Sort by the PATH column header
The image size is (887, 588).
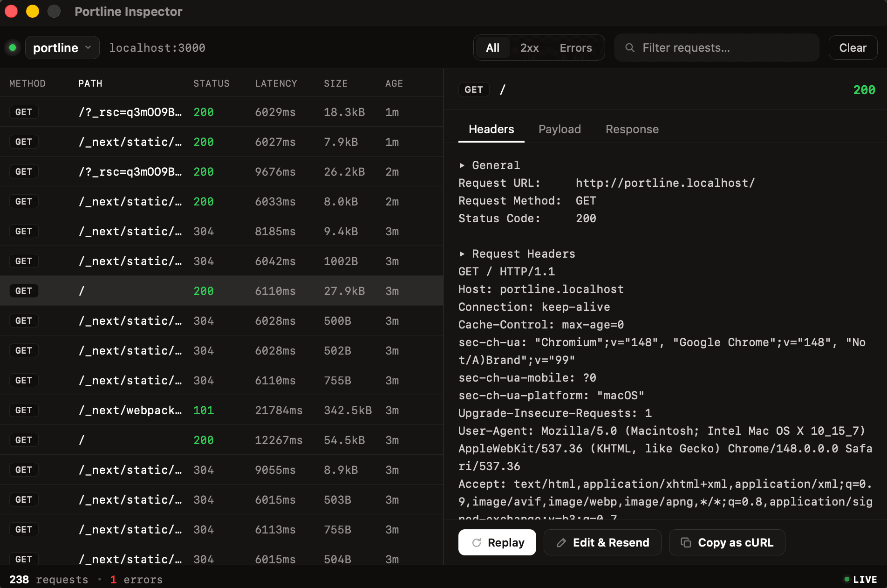[x=90, y=83]
